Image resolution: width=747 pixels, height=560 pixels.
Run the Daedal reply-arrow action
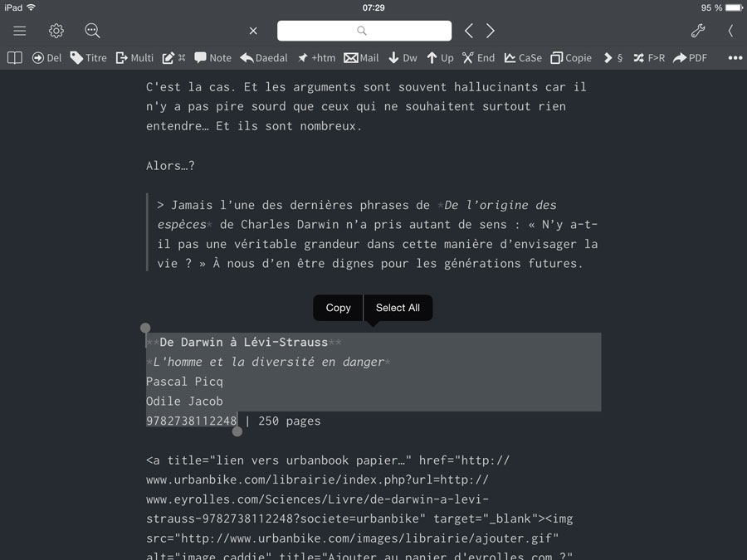click(x=264, y=58)
